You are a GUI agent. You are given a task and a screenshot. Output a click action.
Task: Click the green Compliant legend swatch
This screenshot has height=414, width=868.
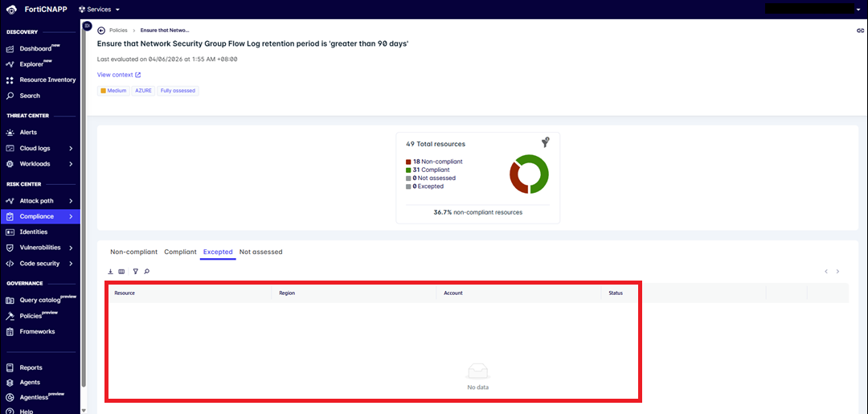[x=408, y=170]
